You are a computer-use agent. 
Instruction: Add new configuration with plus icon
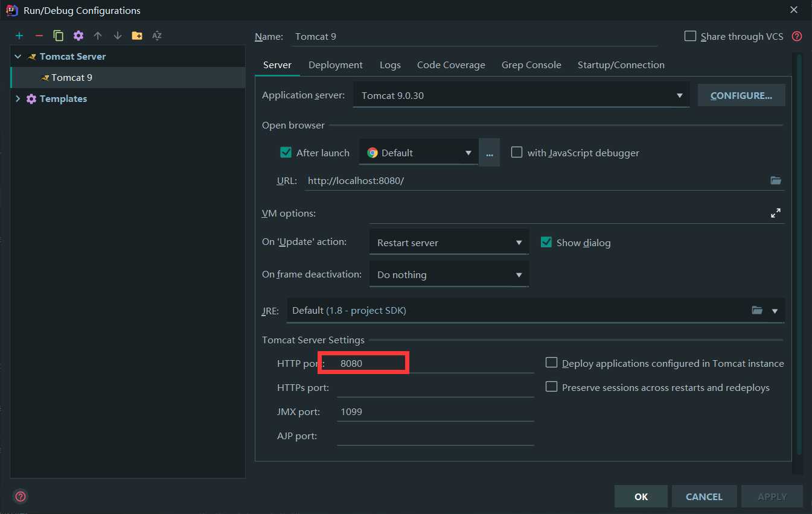(19, 36)
